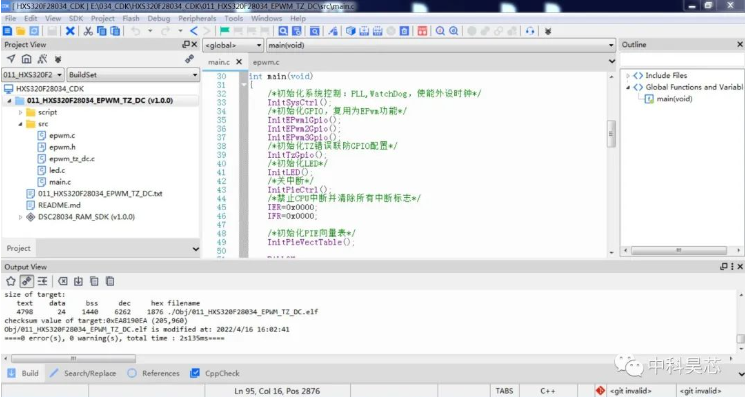Open the Peripherals menu
745x397 pixels.
pos(197,19)
